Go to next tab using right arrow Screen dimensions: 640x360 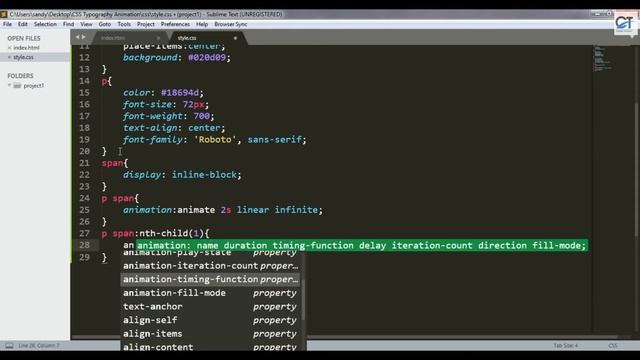tap(84, 37)
